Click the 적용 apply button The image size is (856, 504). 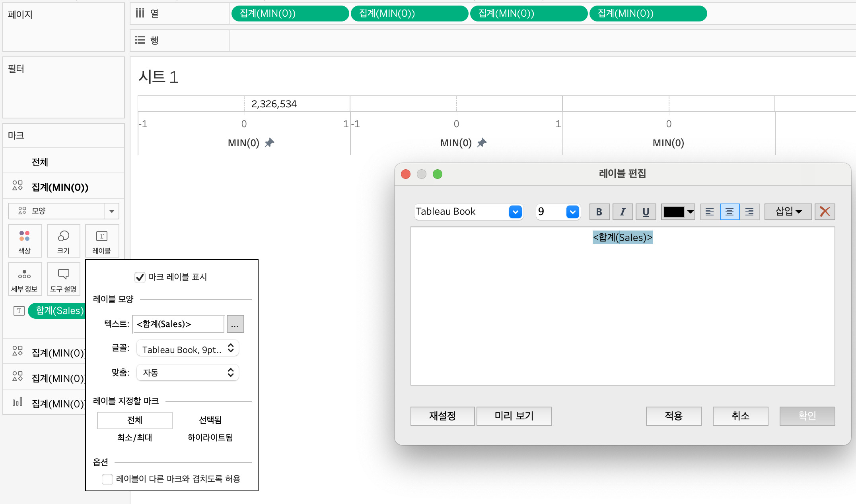click(x=673, y=416)
